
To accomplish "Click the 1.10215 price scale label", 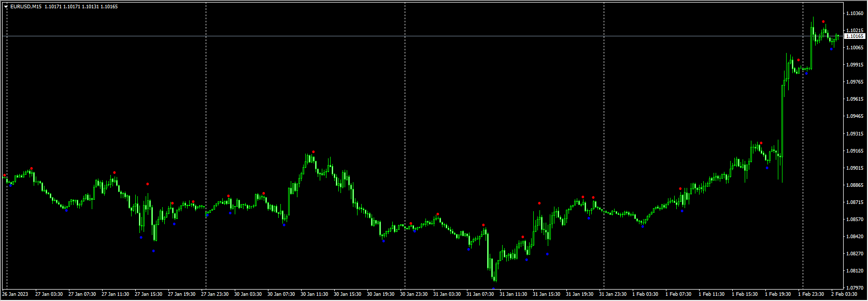I will [855, 31].
